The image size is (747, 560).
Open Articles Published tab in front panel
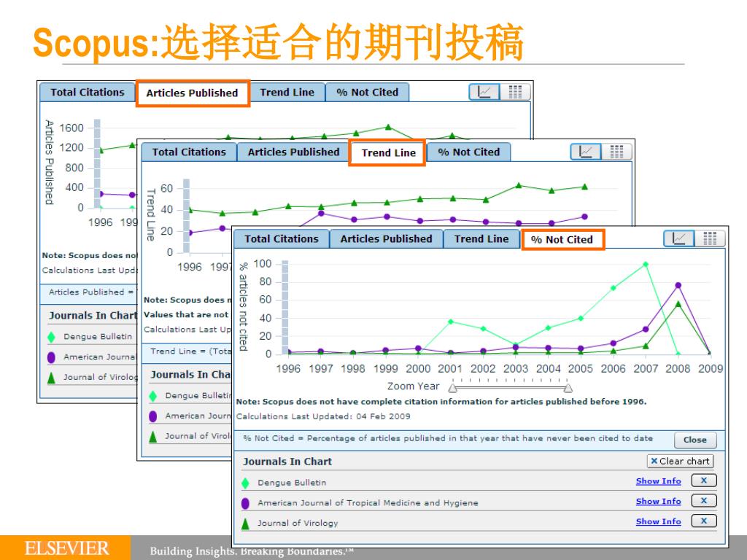click(386, 239)
